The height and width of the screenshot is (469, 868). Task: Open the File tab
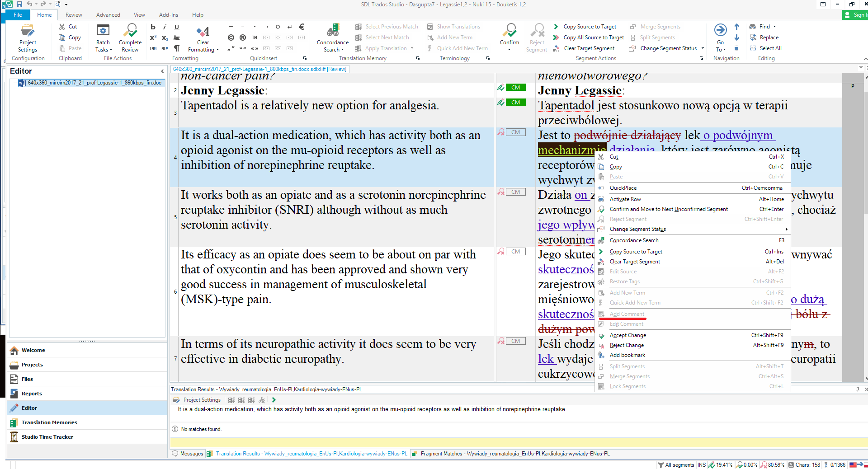coord(18,15)
